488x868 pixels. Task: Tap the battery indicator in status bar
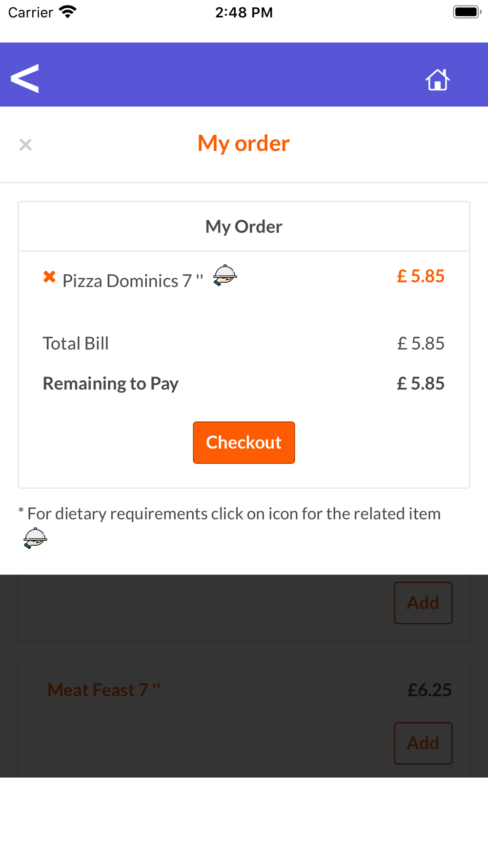click(x=467, y=12)
